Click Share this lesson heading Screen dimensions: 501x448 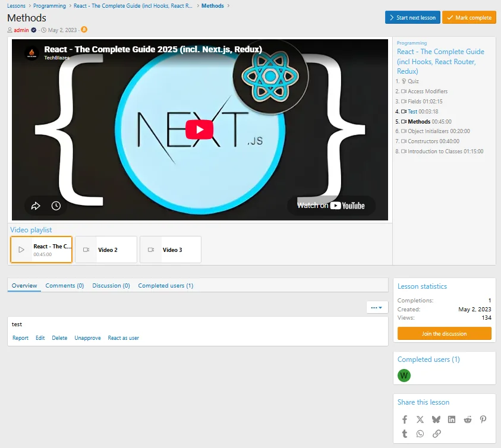[423, 402]
